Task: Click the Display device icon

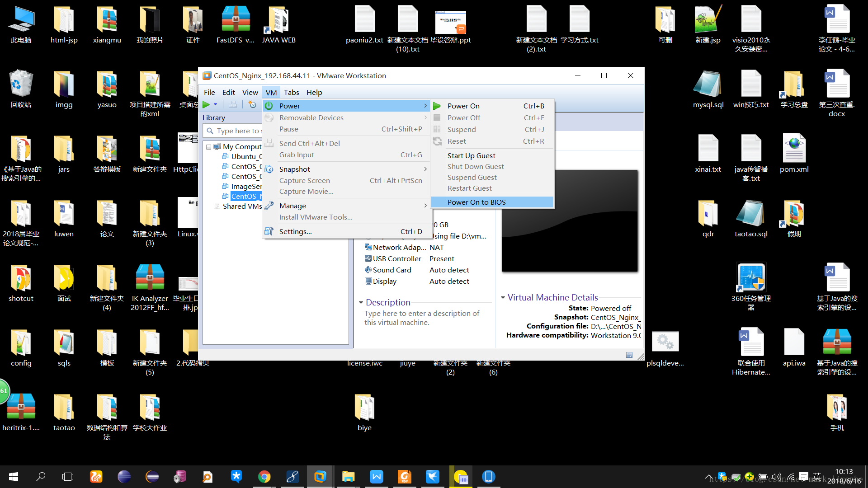Action: pos(368,281)
